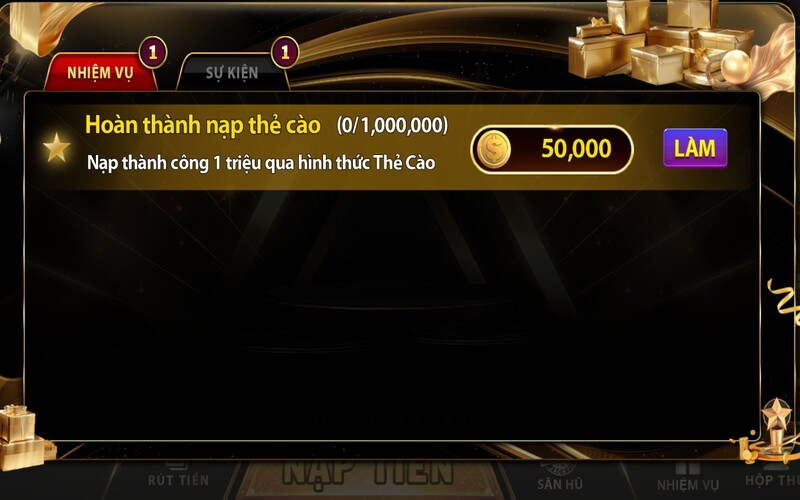Click the notification badge on SỰ KIỆN tab

click(285, 53)
